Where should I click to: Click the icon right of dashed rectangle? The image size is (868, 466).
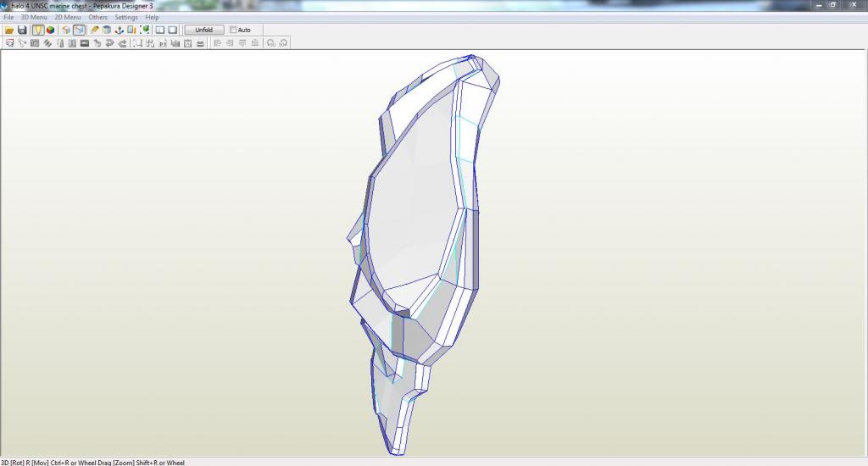150,43
